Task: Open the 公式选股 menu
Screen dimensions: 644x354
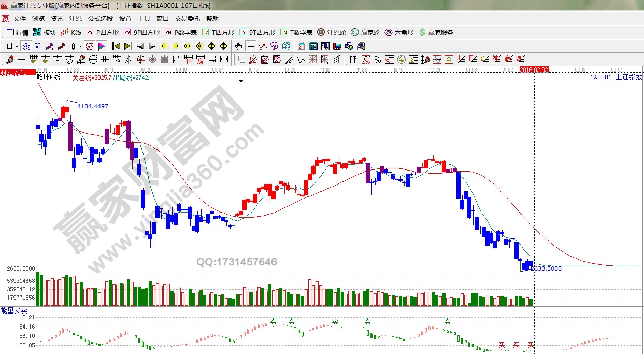Action: coord(101,18)
